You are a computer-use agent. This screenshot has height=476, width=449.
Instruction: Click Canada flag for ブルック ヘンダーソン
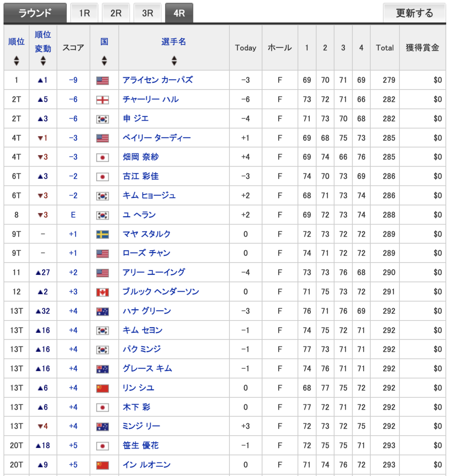102,292
